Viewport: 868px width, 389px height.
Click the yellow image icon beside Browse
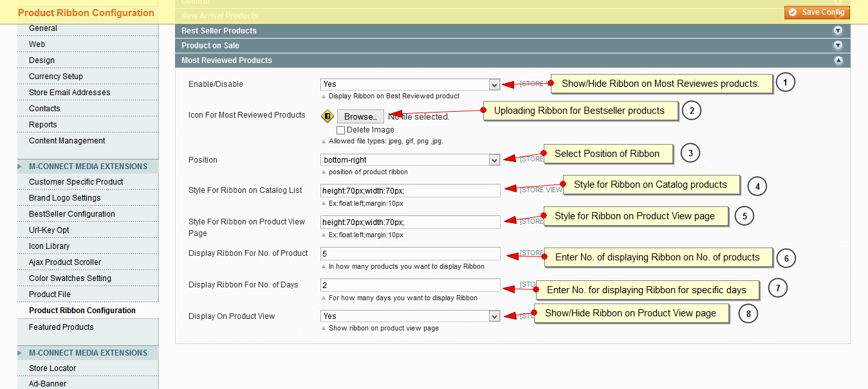tap(328, 116)
